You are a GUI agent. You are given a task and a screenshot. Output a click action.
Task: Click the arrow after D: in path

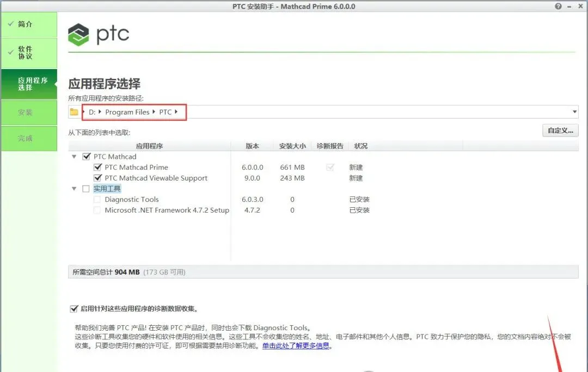(x=100, y=111)
